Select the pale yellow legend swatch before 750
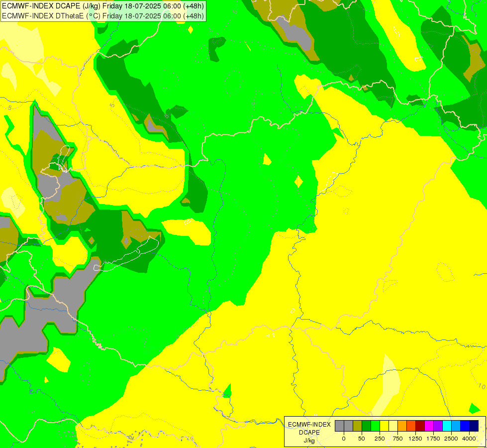Screen dimensions: 487x448 pos(393,426)
